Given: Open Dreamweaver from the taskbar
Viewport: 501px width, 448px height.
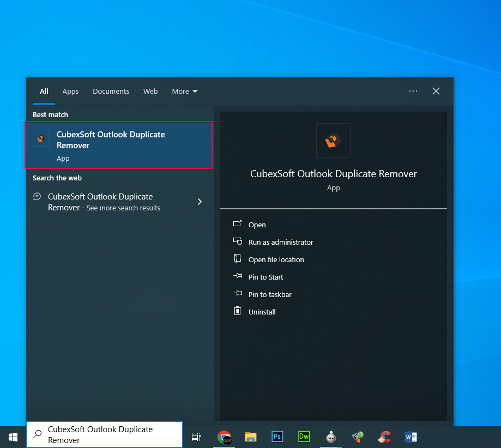Looking at the screenshot, I should point(304,437).
